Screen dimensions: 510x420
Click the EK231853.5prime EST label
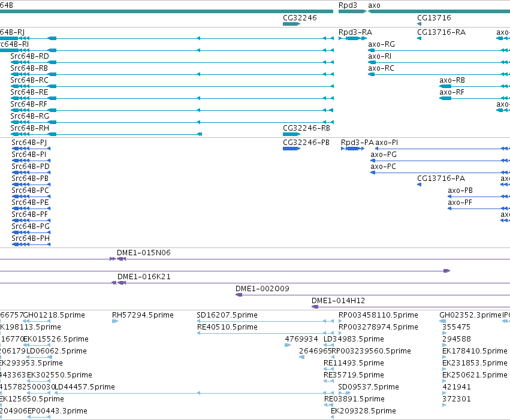(475, 364)
